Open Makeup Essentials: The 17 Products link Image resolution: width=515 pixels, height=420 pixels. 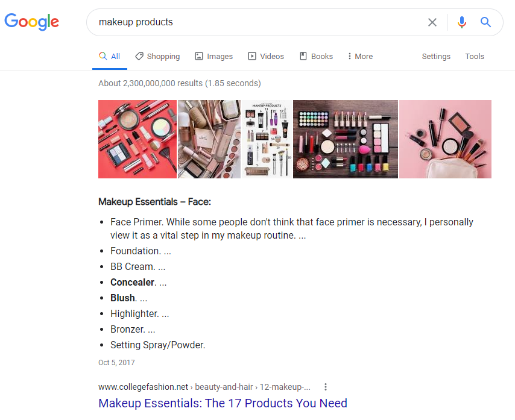coord(223,403)
